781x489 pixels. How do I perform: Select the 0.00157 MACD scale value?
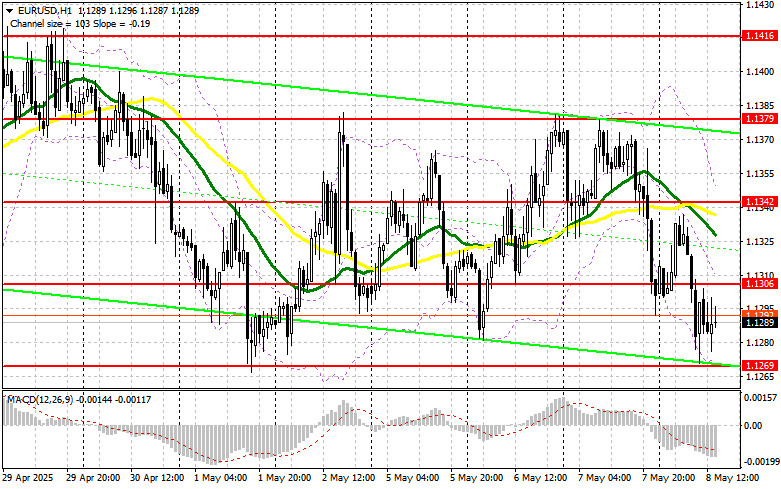[x=761, y=398]
